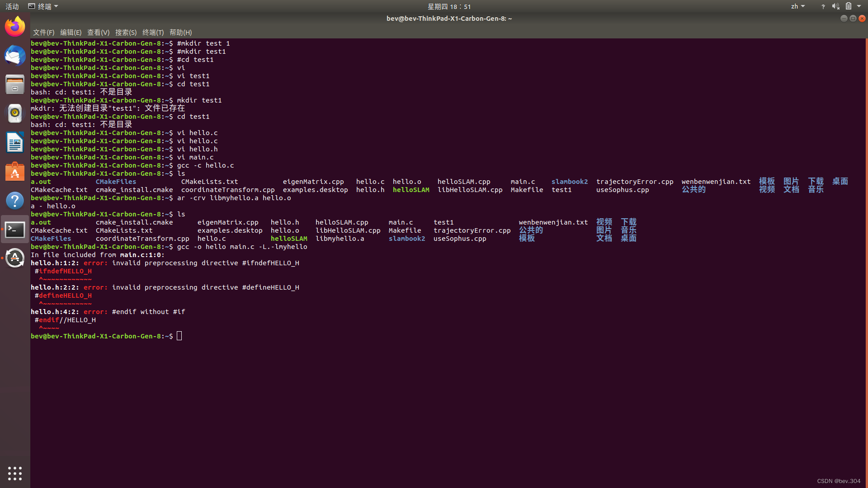Open the Files manager in the dock

[15, 84]
